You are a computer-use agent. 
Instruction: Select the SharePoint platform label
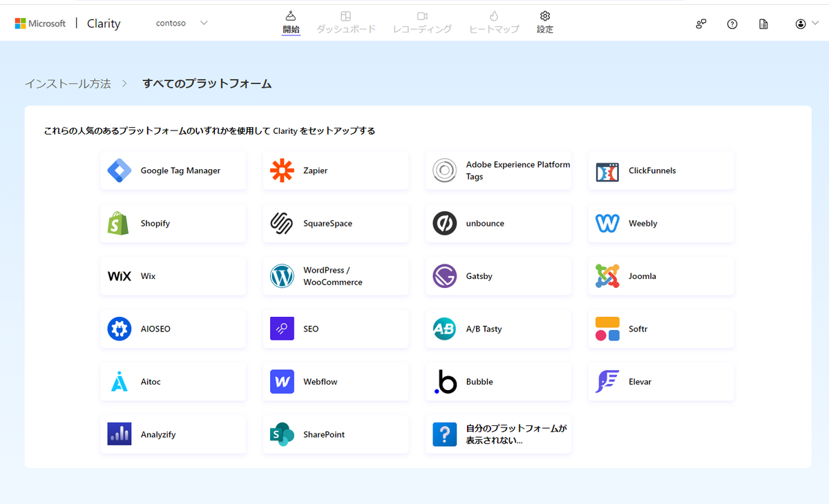point(324,435)
